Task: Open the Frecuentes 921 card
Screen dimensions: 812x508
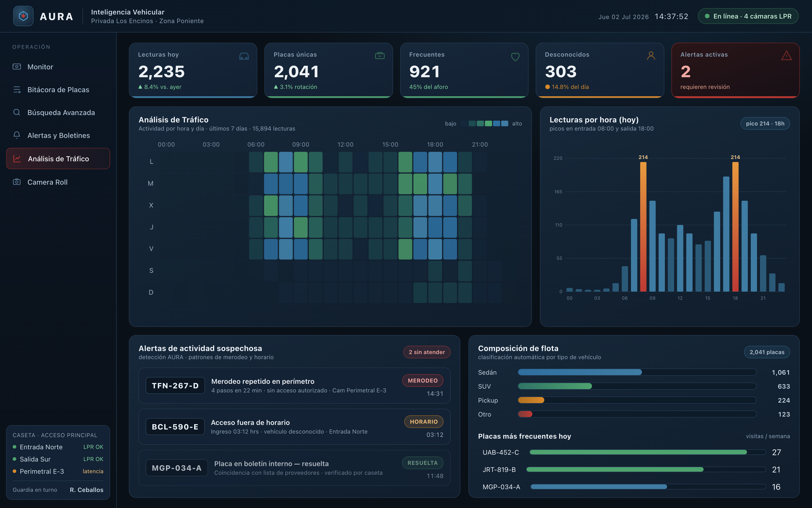Action: pos(464,70)
